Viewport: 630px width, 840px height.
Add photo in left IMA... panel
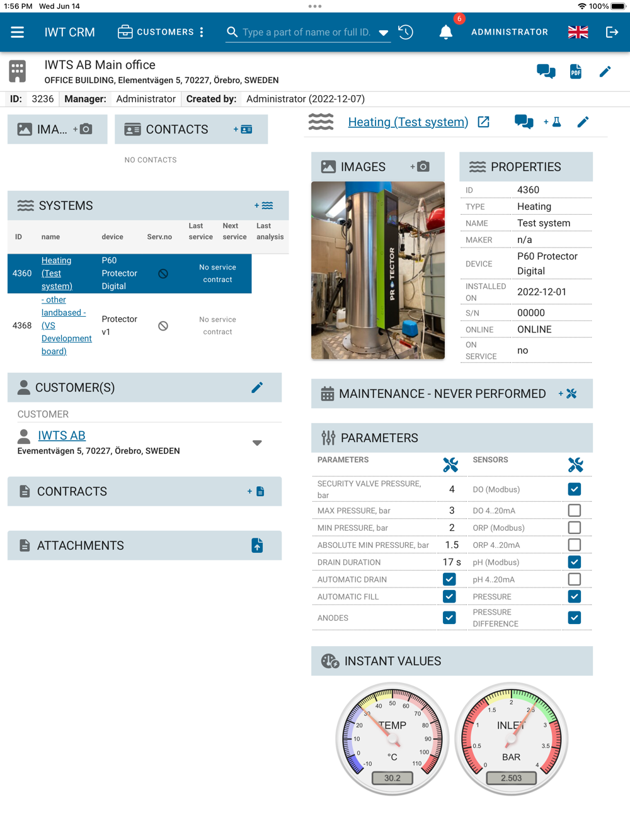click(x=83, y=129)
